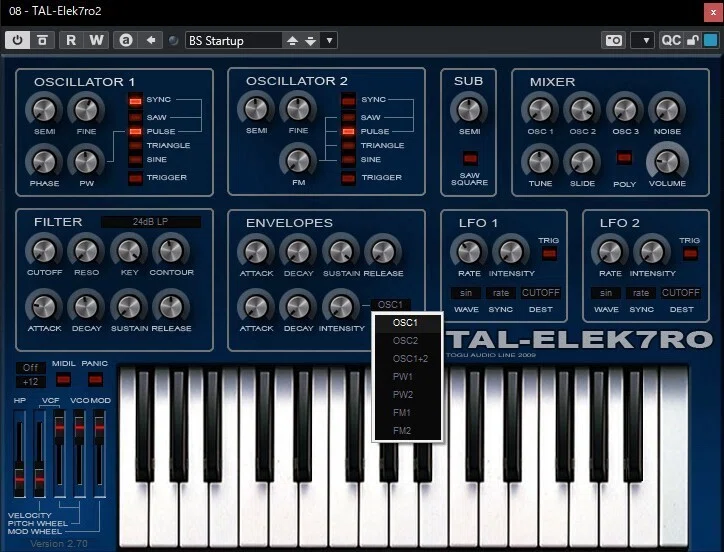Image resolution: width=724 pixels, height=552 pixels.
Task: Click the '+12' value box
Action: [30, 382]
